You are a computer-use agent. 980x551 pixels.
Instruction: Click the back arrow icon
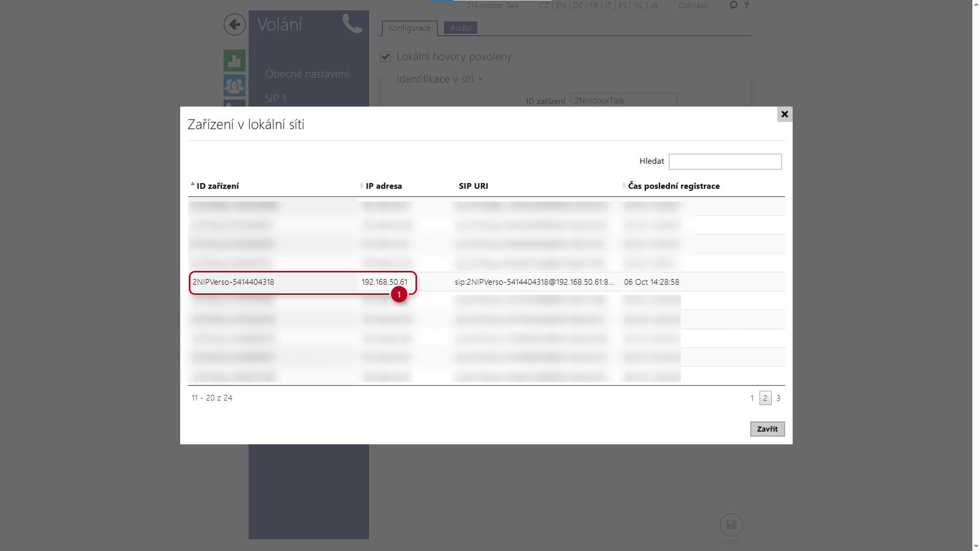[x=234, y=24]
